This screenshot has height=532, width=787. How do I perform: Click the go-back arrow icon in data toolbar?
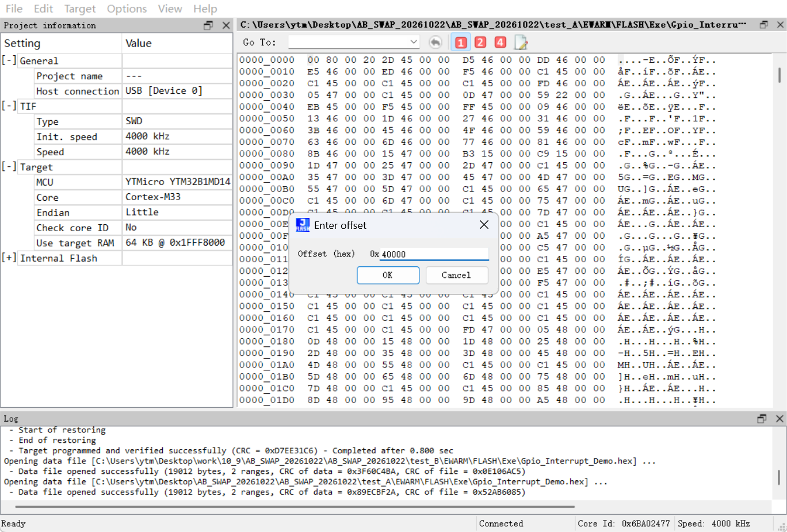pyautogui.click(x=435, y=42)
